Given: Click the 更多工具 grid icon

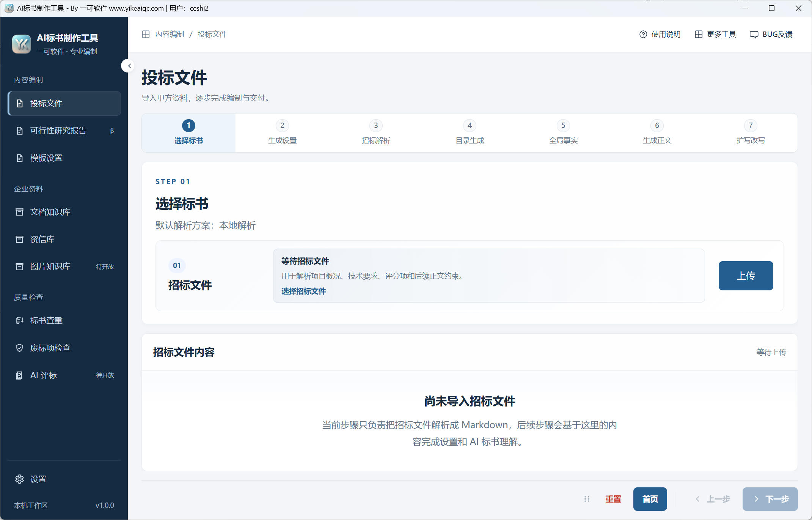Looking at the screenshot, I should pos(699,35).
